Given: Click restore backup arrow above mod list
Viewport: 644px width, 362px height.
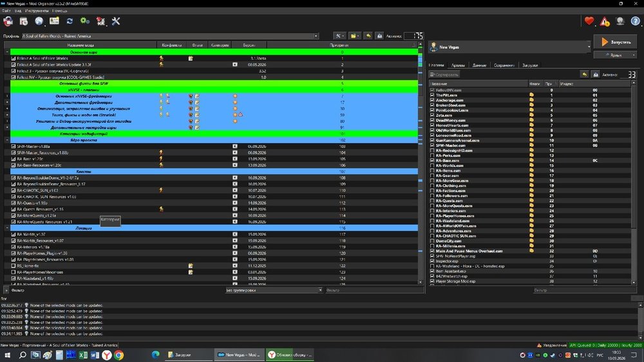Looking at the screenshot, I should [368, 36].
